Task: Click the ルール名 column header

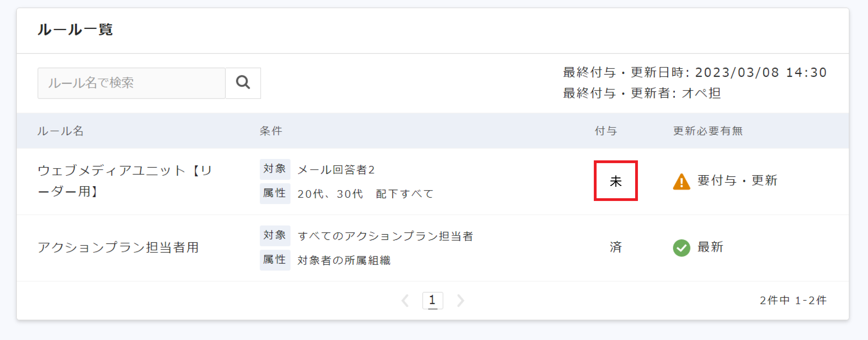Action: (60, 131)
